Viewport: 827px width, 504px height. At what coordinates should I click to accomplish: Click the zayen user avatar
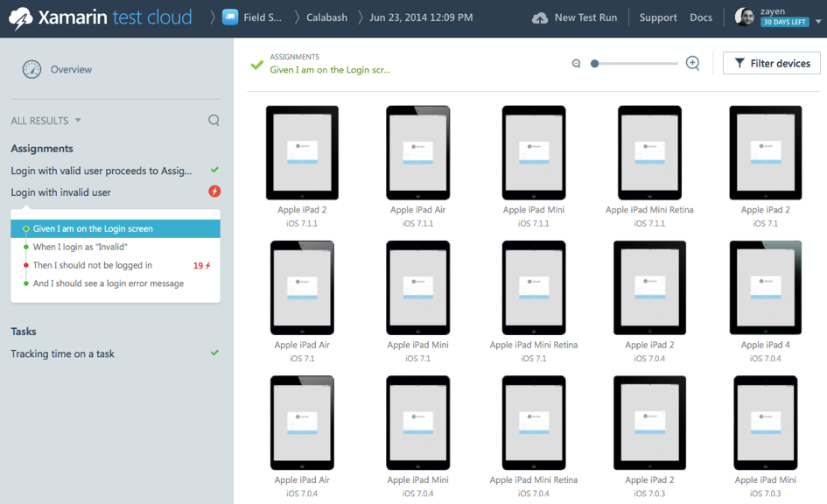[745, 17]
